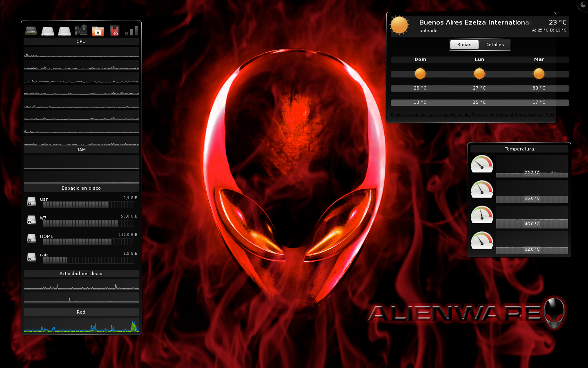588x368 pixels.
Task: Switch to the 3 días tab
Action: [464, 45]
